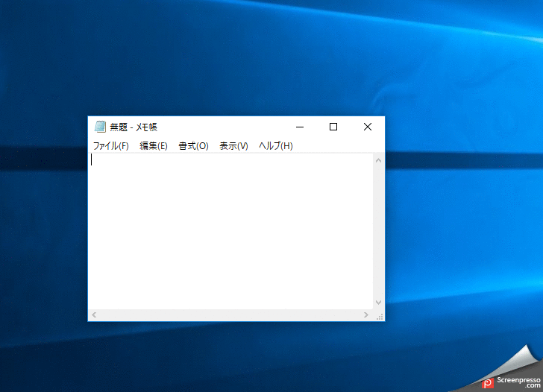Open the ヘルプ(H) menu
The width and height of the screenshot is (543, 392).
(x=276, y=146)
